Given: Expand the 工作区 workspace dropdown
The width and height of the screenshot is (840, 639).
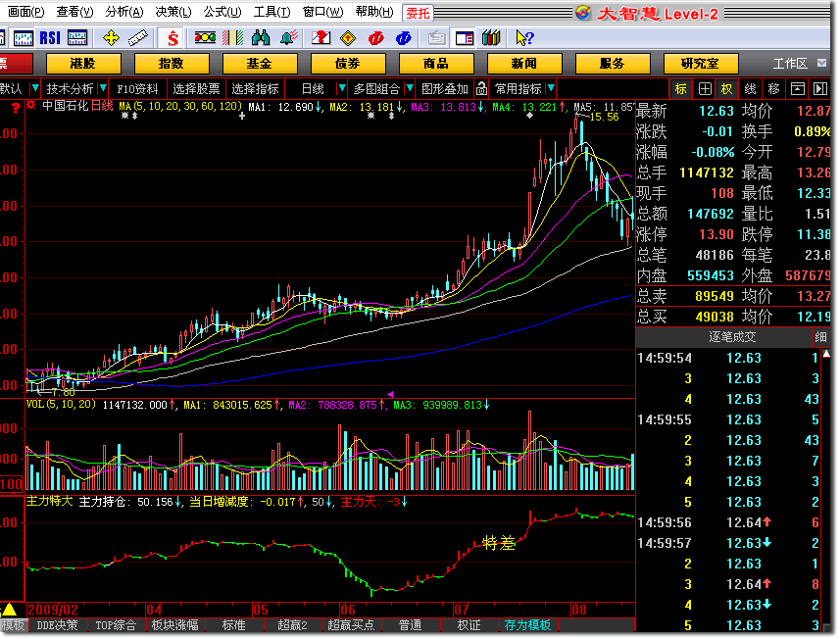Looking at the screenshot, I should click(821, 63).
